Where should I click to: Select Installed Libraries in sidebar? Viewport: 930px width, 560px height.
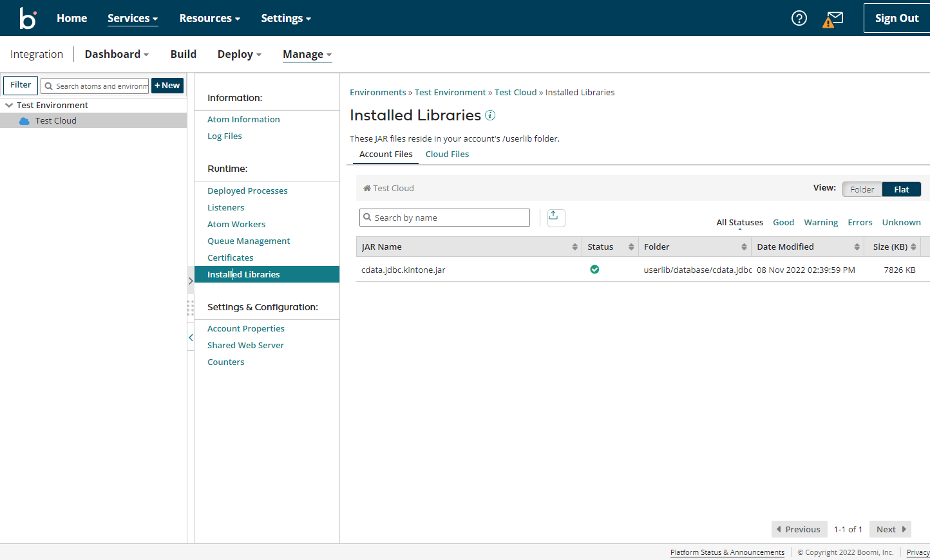pos(267,274)
